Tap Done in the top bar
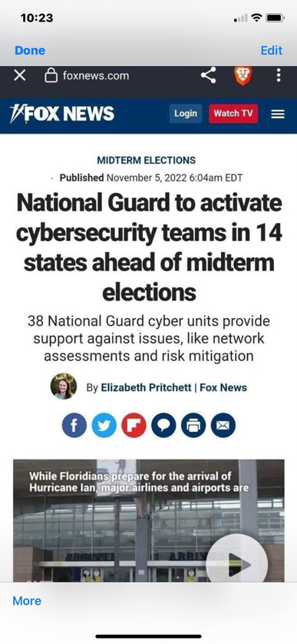This screenshot has width=297, height=644. [30, 50]
